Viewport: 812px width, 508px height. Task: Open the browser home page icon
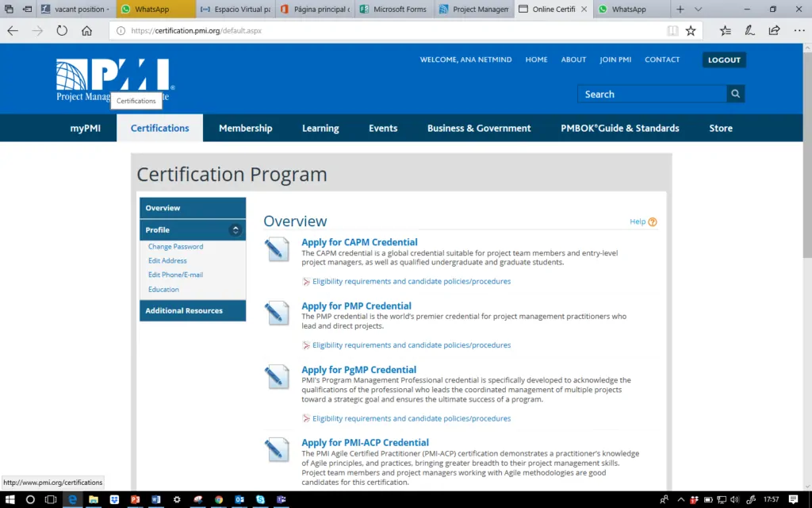tap(87, 31)
